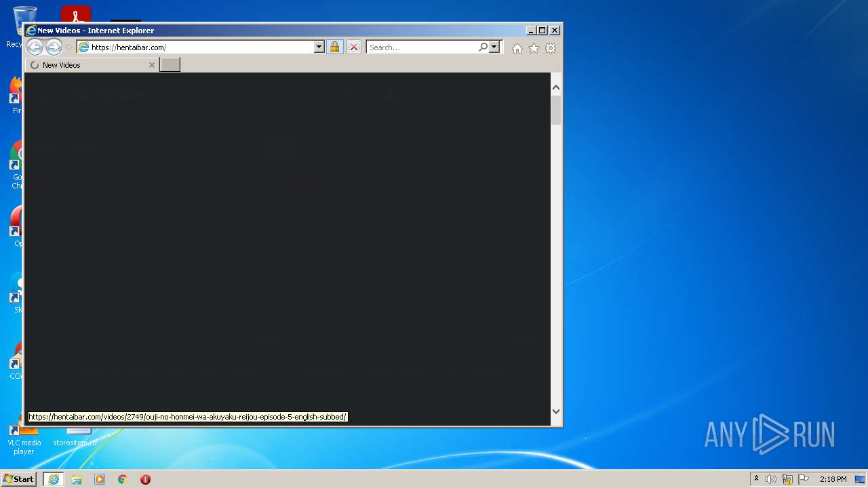
Task: Click the Internet Explorer forward button
Action: 54,47
